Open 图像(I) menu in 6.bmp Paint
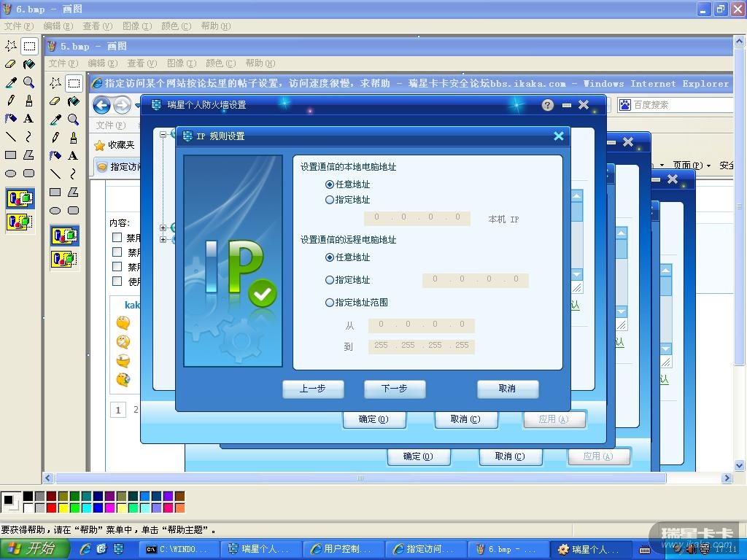The width and height of the screenshot is (747, 560). pyautogui.click(x=137, y=26)
